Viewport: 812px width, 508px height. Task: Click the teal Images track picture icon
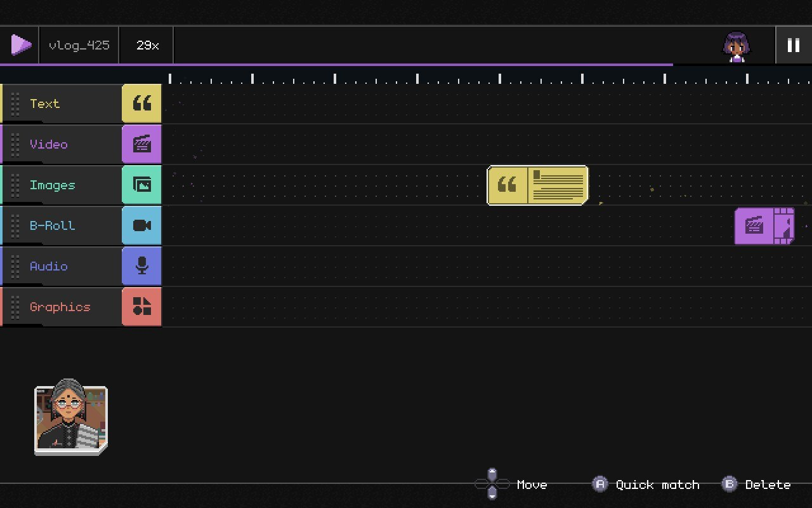click(x=141, y=185)
